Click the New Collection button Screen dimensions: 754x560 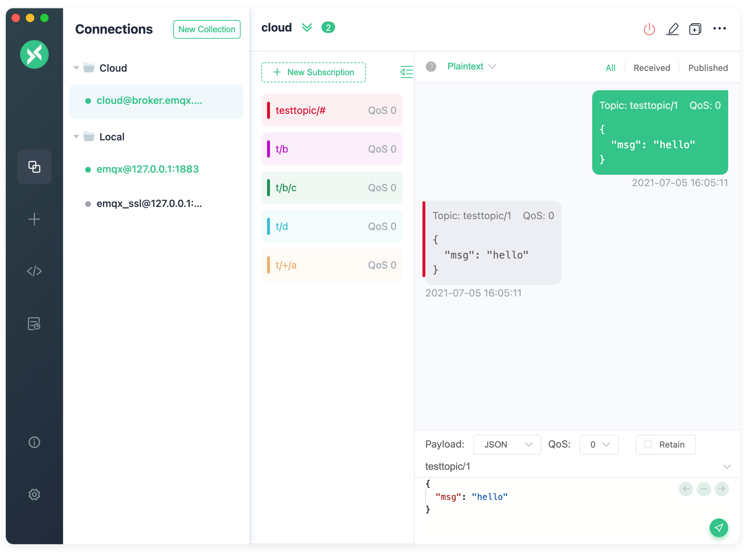207,29
